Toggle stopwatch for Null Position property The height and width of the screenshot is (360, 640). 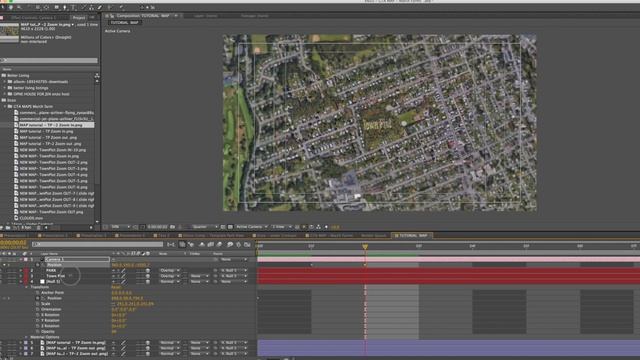pyautogui.click(x=38, y=298)
